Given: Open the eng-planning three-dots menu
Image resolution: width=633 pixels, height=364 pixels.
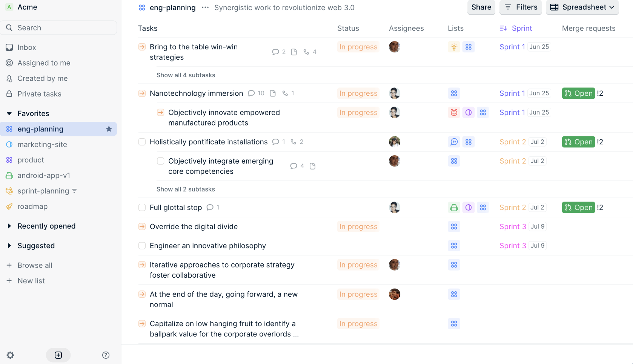Looking at the screenshot, I should (x=205, y=8).
